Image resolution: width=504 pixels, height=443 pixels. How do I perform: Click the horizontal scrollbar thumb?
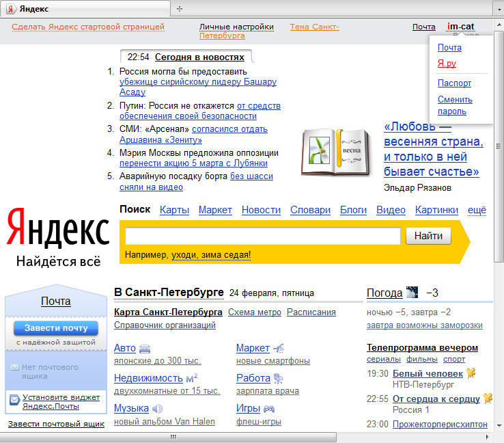(169, 438)
